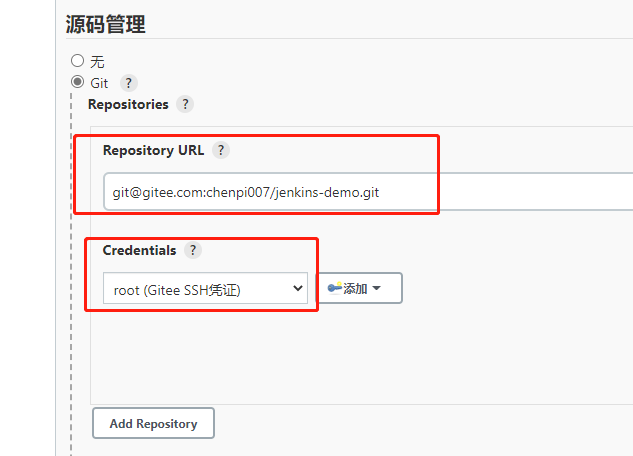Click the chevron arrow of Credentials select

pos(296,289)
